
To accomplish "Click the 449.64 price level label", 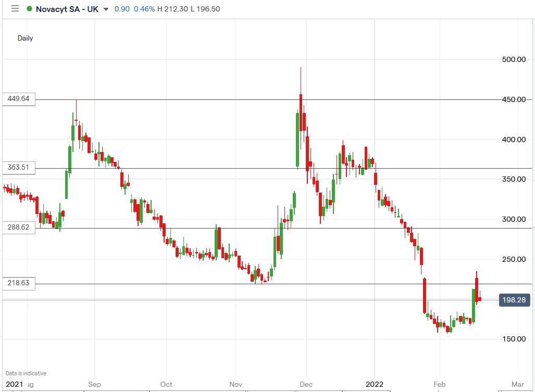I will click(x=18, y=99).
